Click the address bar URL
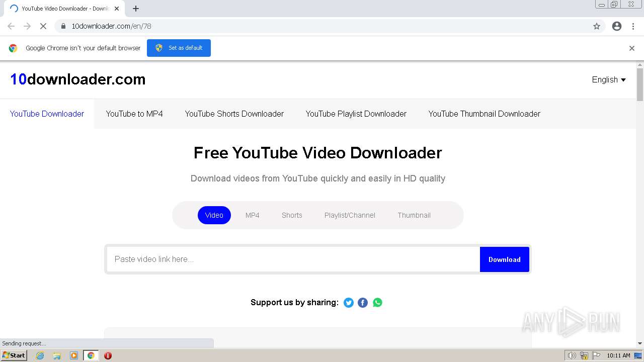Image resolution: width=644 pixels, height=362 pixels. [111, 26]
